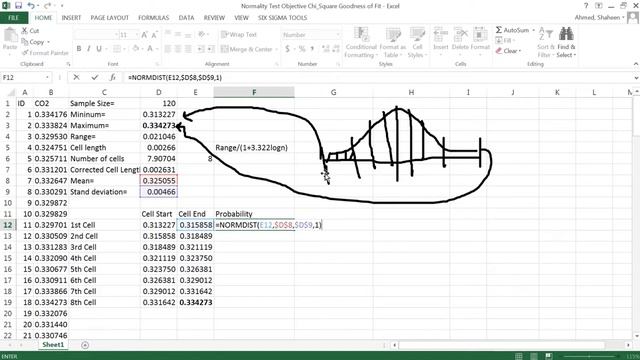Decrease font size with smaller A icon

154,35
